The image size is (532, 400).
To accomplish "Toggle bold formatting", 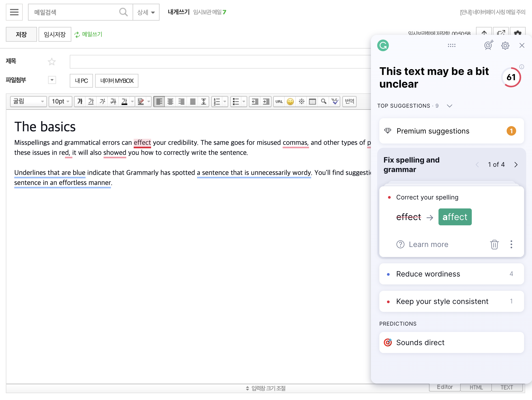I will point(80,102).
